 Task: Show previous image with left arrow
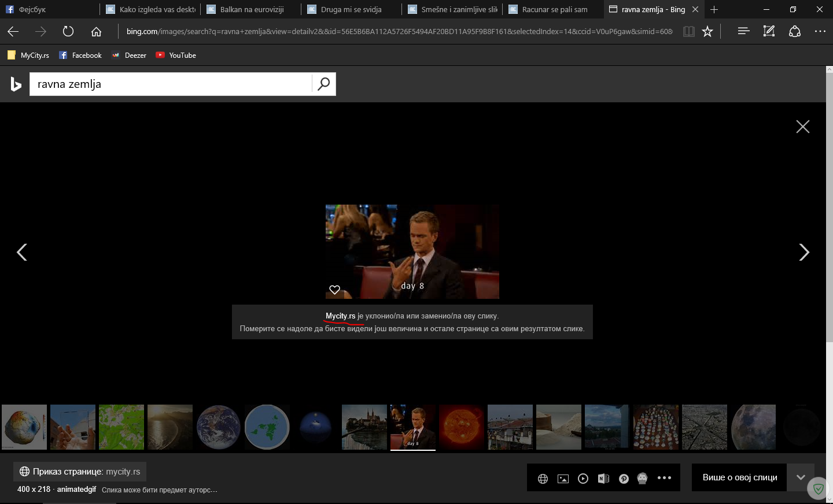[22, 252]
